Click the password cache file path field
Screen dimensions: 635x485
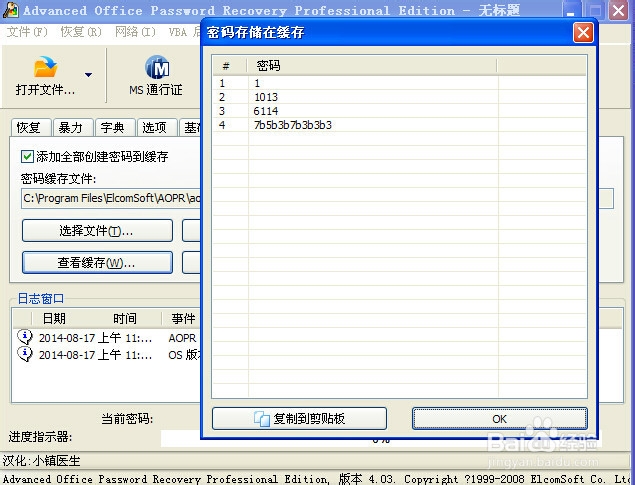pos(111,198)
